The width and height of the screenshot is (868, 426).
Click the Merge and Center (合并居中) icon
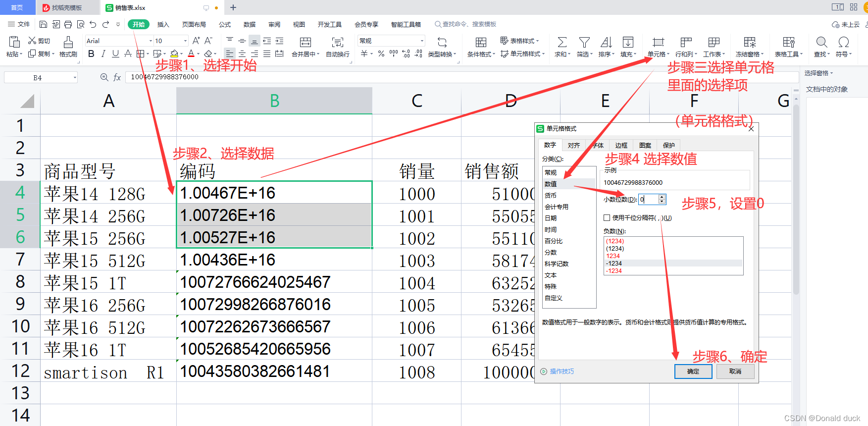click(306, 42)
